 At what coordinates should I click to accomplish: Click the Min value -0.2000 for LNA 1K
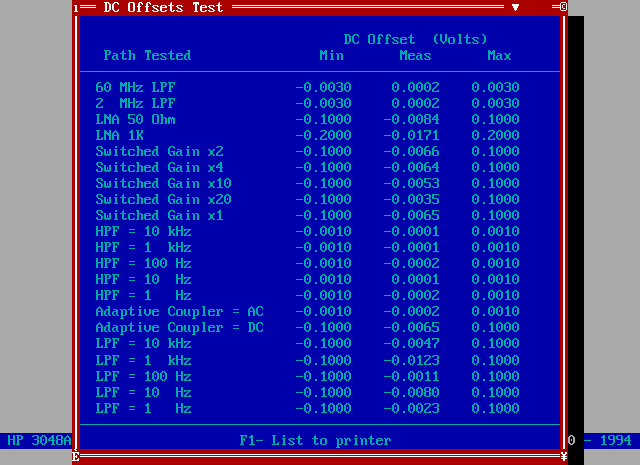[323, 136]
